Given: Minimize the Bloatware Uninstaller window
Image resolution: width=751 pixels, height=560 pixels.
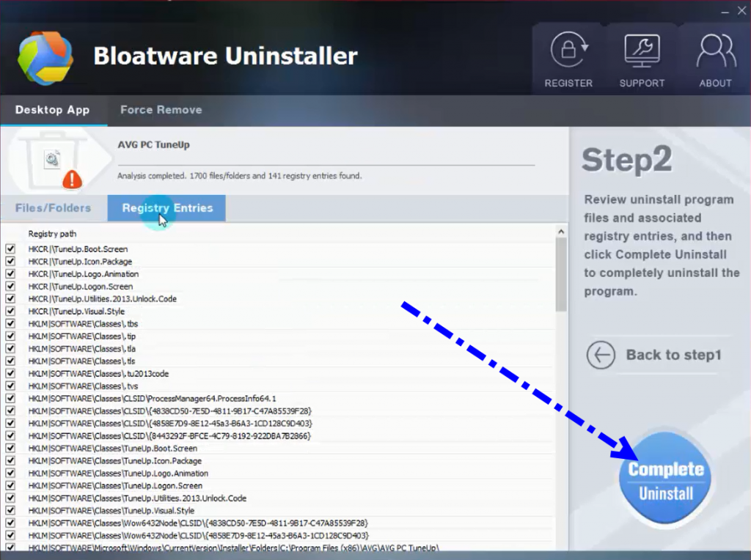Looking at the screenshot, I should [x=725, y=12].
